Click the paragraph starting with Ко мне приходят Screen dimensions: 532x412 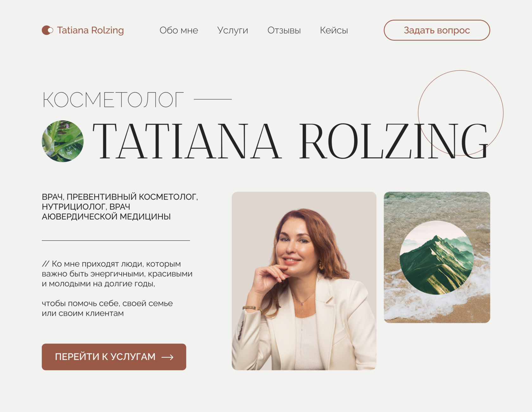[117, 274]
